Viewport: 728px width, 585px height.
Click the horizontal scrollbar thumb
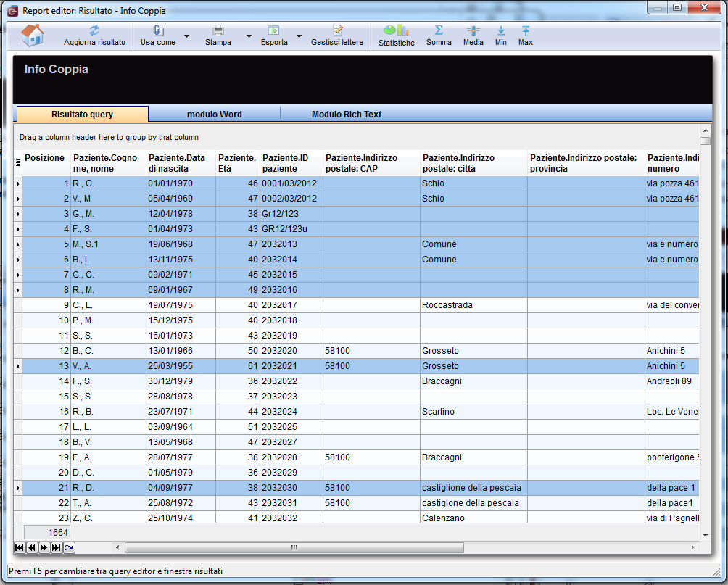294,548
